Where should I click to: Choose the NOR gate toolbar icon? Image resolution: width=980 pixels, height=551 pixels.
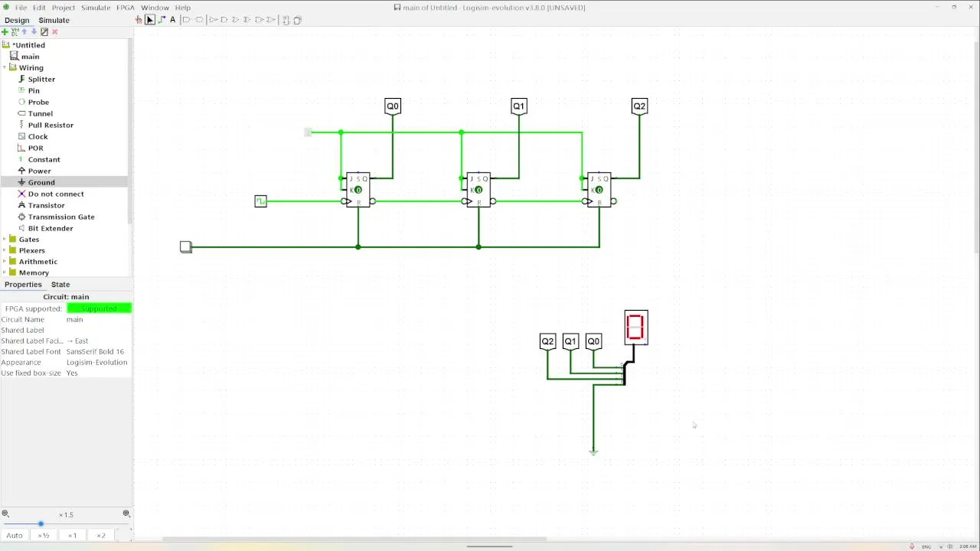point(271,20)
